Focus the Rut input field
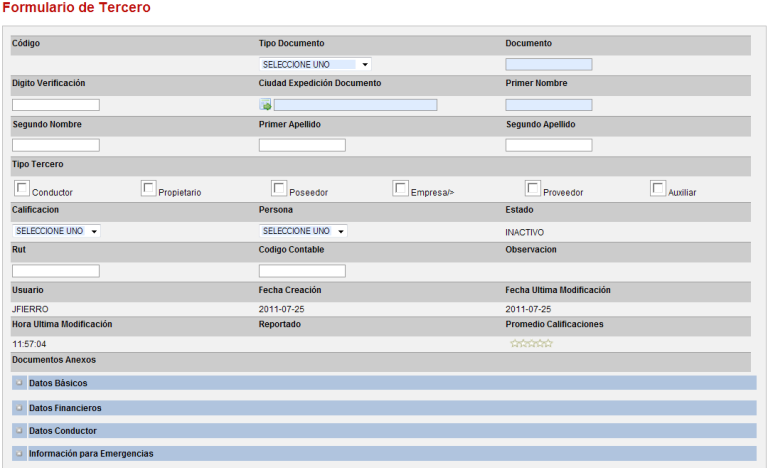Viewport: 768px width, 468px height. 56,271
